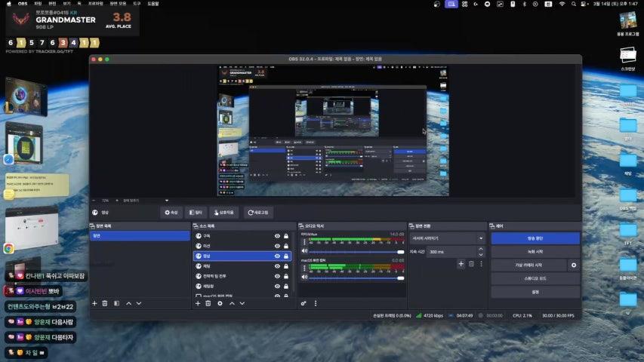Open the virtual camera settings gear

(x=574, y=265)
